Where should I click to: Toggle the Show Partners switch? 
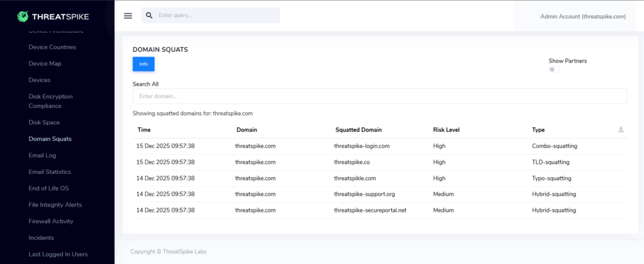pyautogui.click(x=554, y=69)
